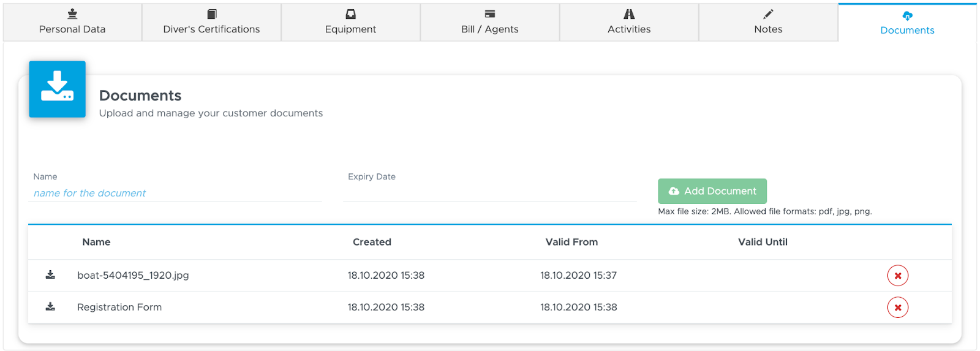Click the Created column header
Screen dimensions: 980x351
372,242
